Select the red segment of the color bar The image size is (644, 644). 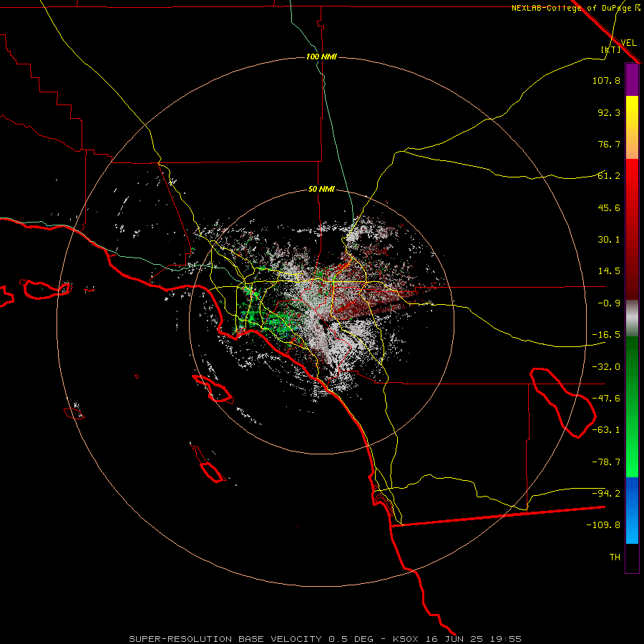pyautogui.click(x=632, y=229)
